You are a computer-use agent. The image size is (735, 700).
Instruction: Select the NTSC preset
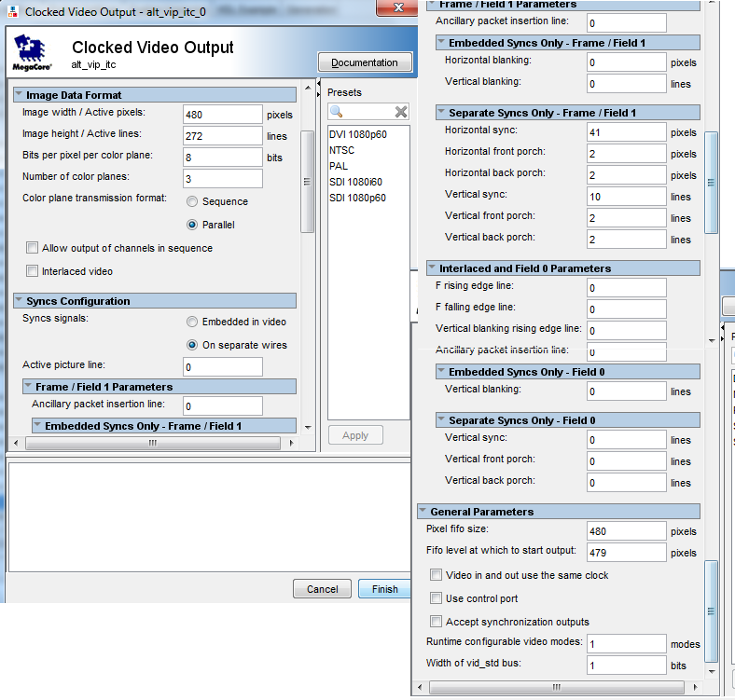[341, 150]
